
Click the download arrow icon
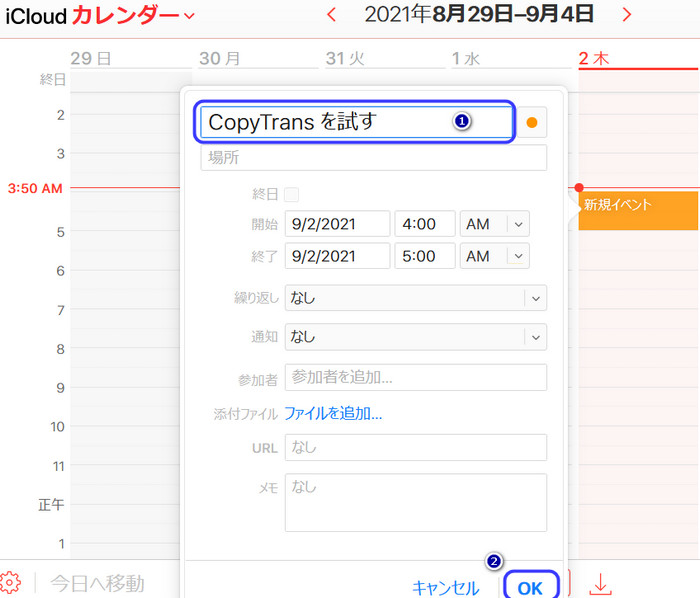point(600,584)
